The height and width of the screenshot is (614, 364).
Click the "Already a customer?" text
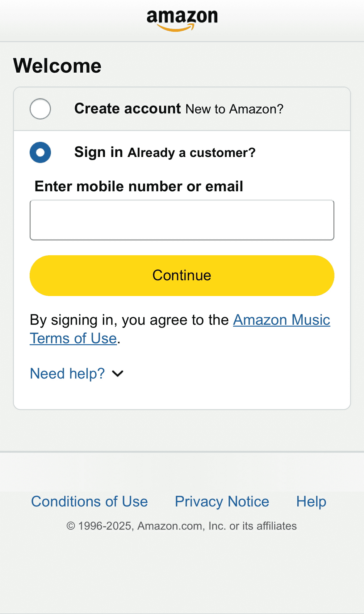tap(192, 153)
